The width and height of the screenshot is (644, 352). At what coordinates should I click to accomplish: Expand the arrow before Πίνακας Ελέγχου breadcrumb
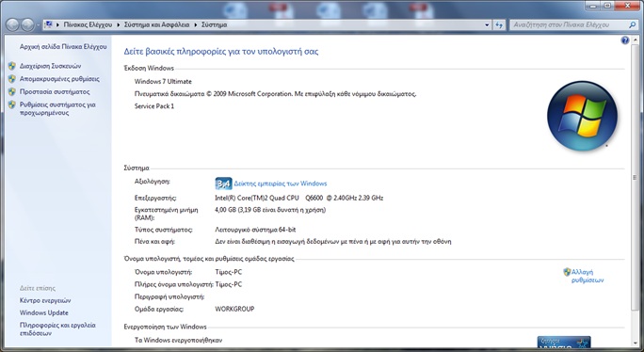pos(58,24)
